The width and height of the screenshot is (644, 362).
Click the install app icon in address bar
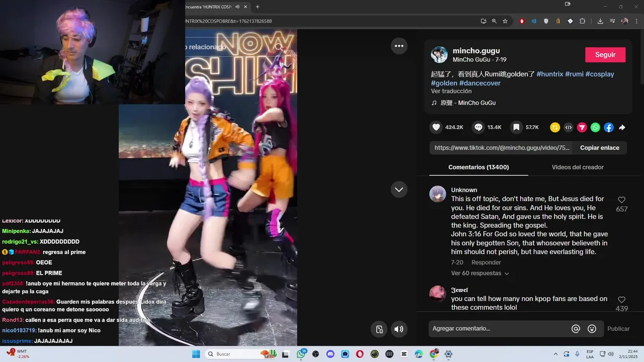tap(484, 21)
